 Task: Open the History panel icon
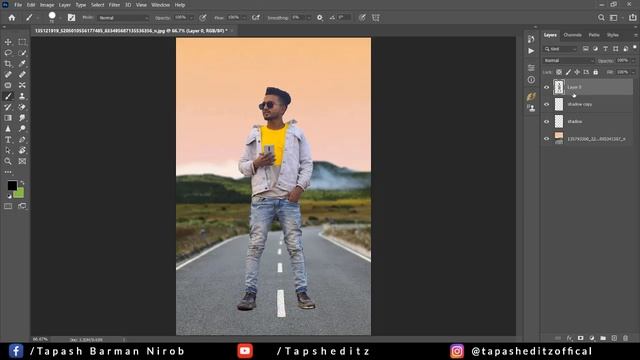(x=531, y=39)
